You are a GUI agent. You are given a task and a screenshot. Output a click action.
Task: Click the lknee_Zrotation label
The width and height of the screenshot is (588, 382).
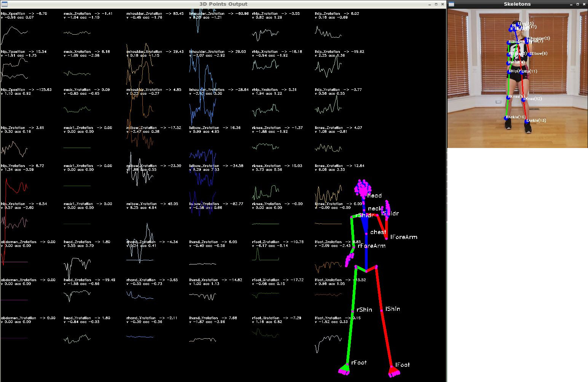coord(329,127)
